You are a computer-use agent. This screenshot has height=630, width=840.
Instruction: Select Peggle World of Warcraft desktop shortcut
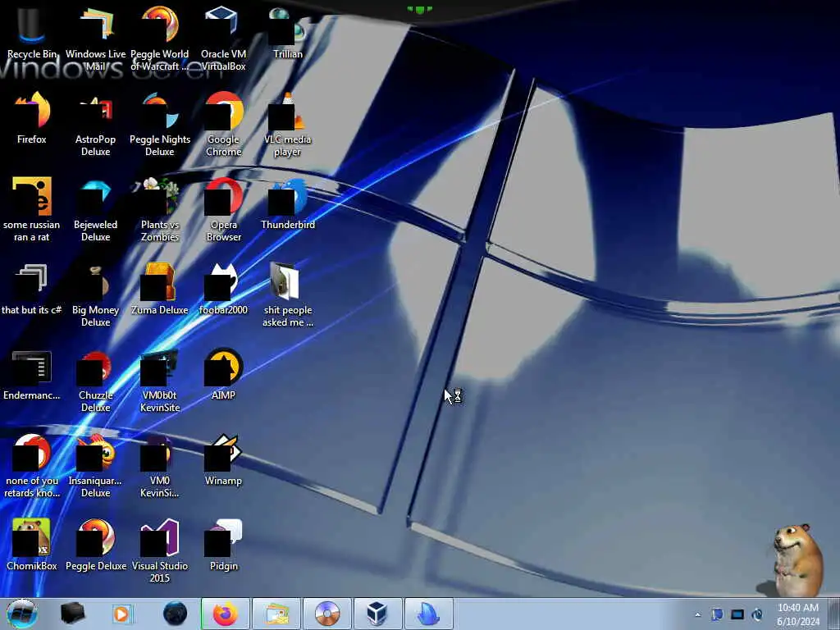point(160,39)
